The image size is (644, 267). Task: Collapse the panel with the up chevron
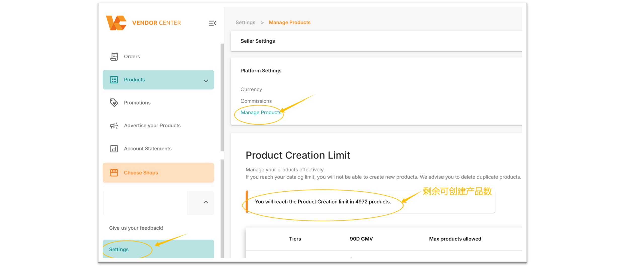point(206,202)
